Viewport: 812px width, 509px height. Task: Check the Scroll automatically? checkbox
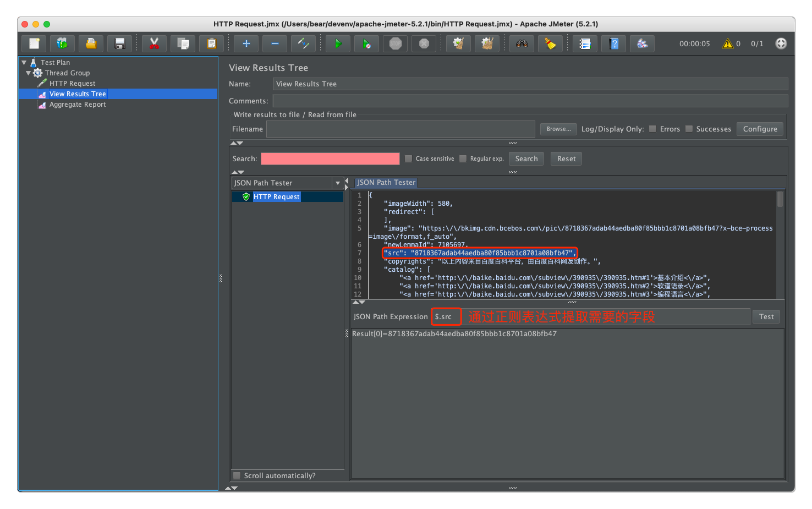click(237, 475)
